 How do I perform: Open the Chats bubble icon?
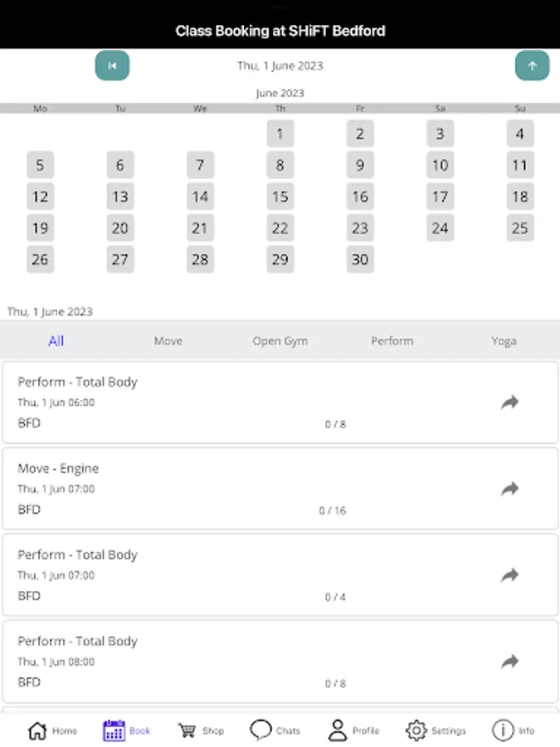[261, 730]
